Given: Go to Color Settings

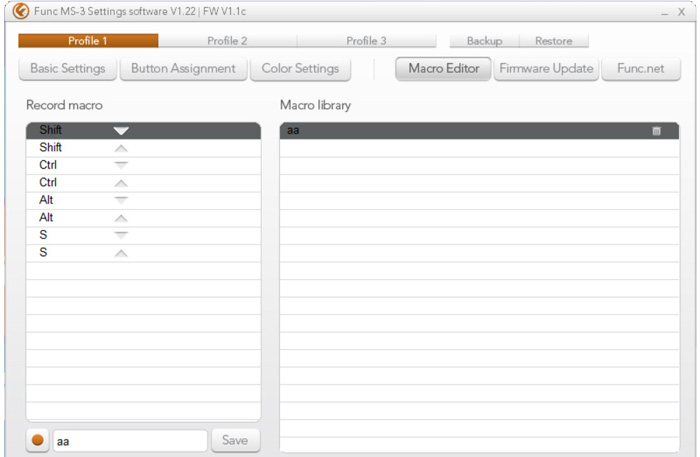Looking at the screenshot, I should 300,69.
